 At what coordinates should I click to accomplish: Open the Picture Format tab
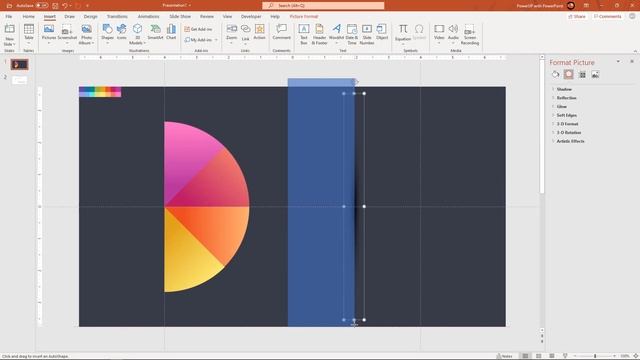(303, 17)
